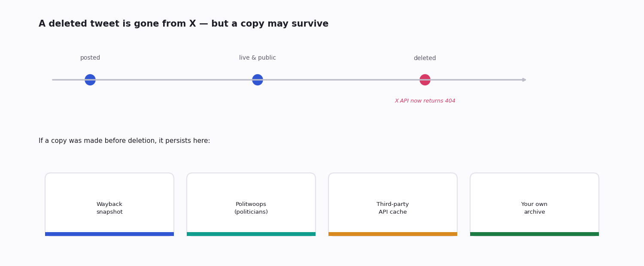Click the orange bar under Third-party API cache
This screenshot has height=266, width=644.
[393, 234]
